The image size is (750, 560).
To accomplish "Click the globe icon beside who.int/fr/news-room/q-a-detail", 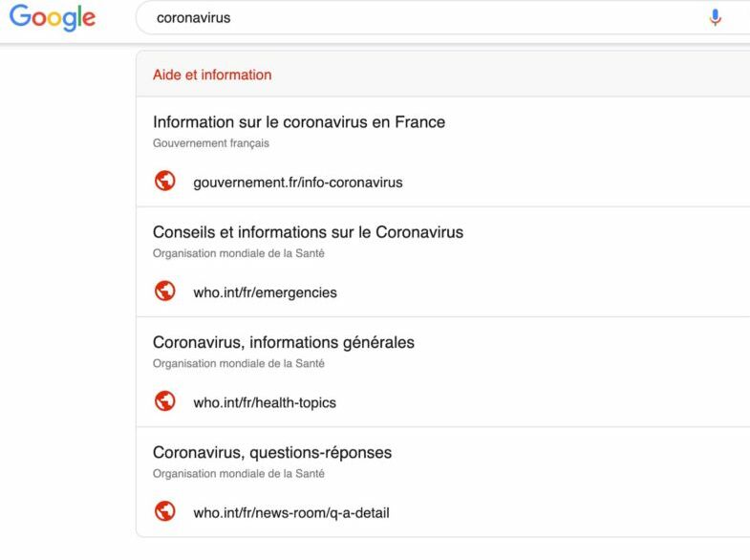I will tap(165, 510).
